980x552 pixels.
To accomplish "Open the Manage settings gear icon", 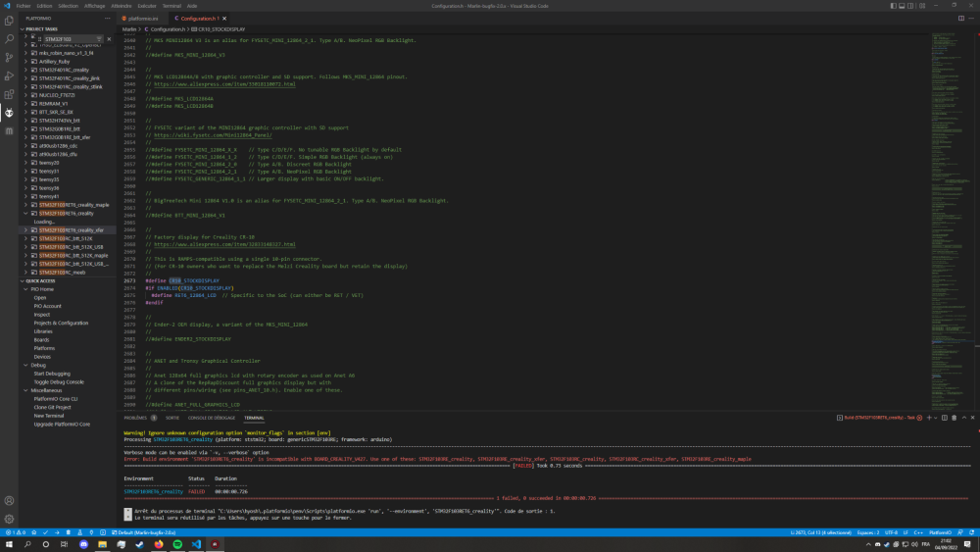I will pyautogui.click(x=9, y=519).
